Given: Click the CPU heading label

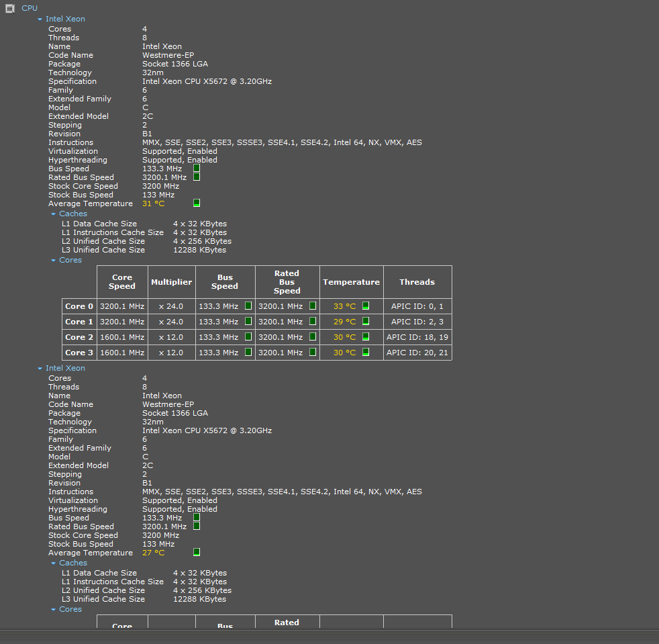Looking at the screenshot, I should pyautogui.click(x=30, y=8).
